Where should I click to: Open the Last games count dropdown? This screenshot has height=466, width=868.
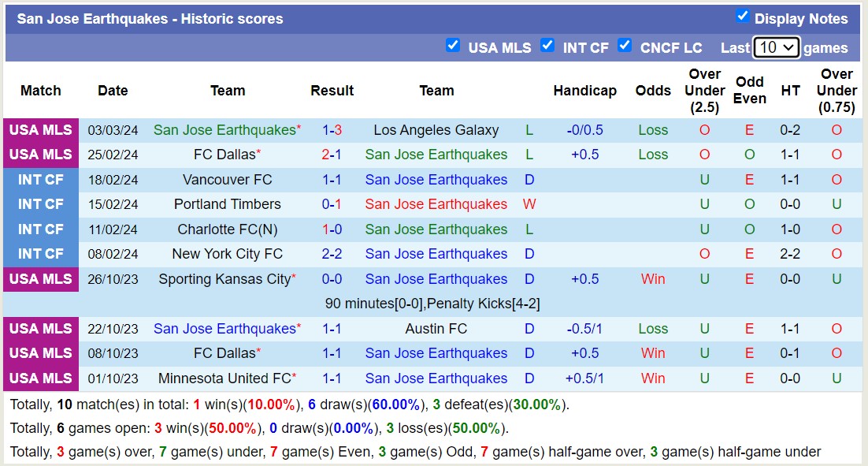(x=777, y=47)
